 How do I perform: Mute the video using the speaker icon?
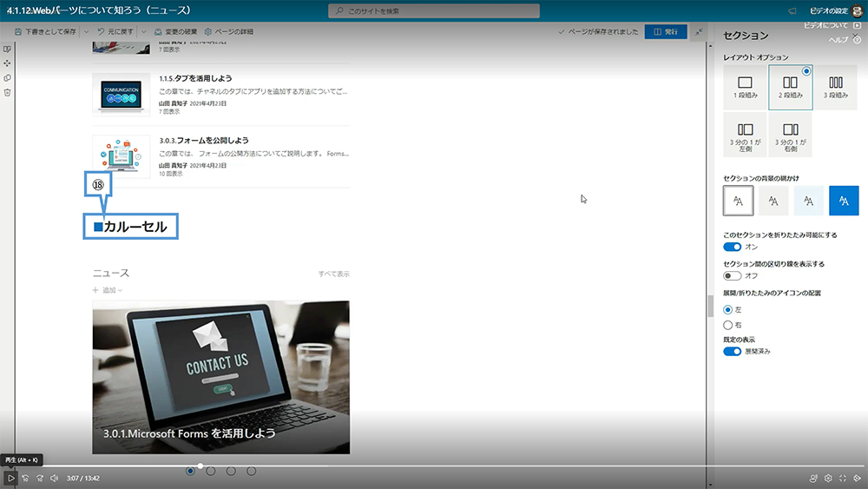point(54,478)
